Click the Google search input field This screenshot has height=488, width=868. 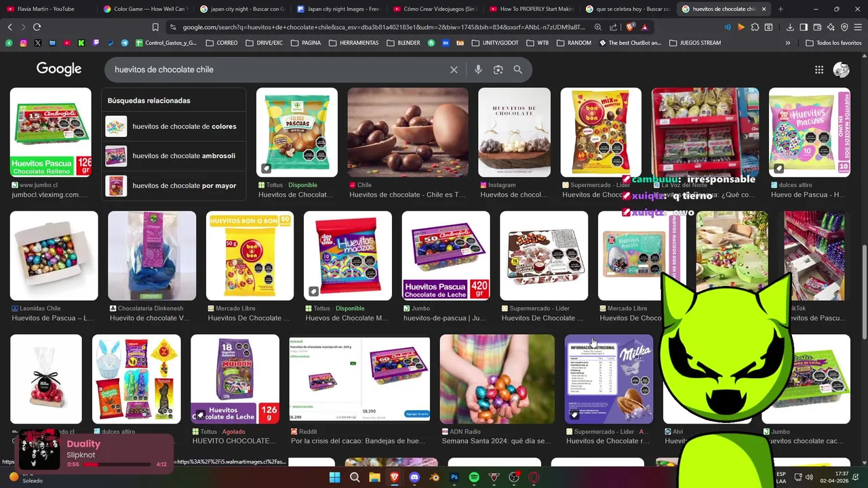pyautogui.click(x=278, y=70)
